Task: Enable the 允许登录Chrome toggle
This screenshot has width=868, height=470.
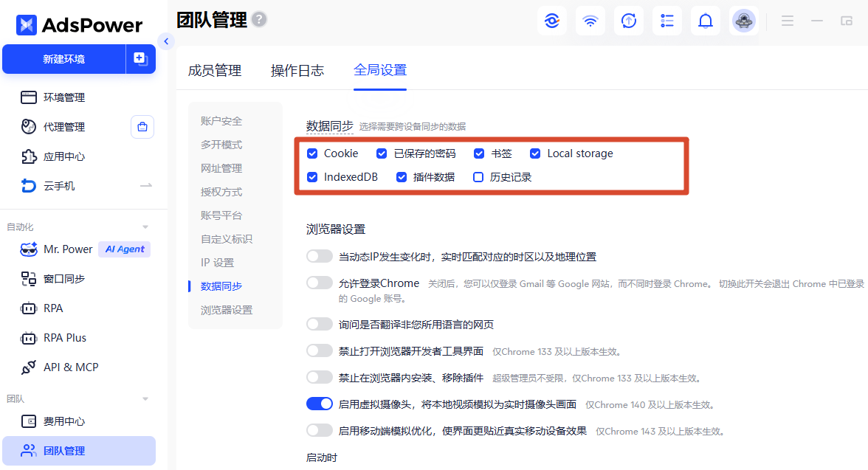Action: coord(320,283)
